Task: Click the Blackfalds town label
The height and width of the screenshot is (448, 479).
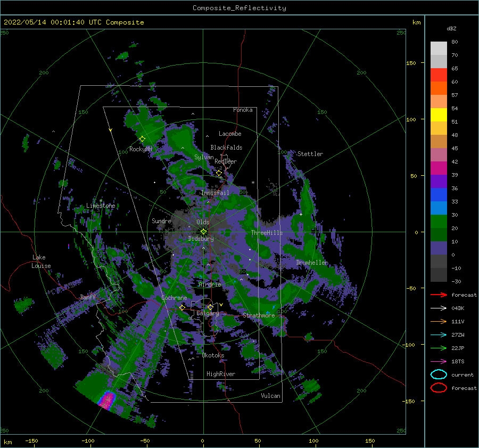Action: 226,148
